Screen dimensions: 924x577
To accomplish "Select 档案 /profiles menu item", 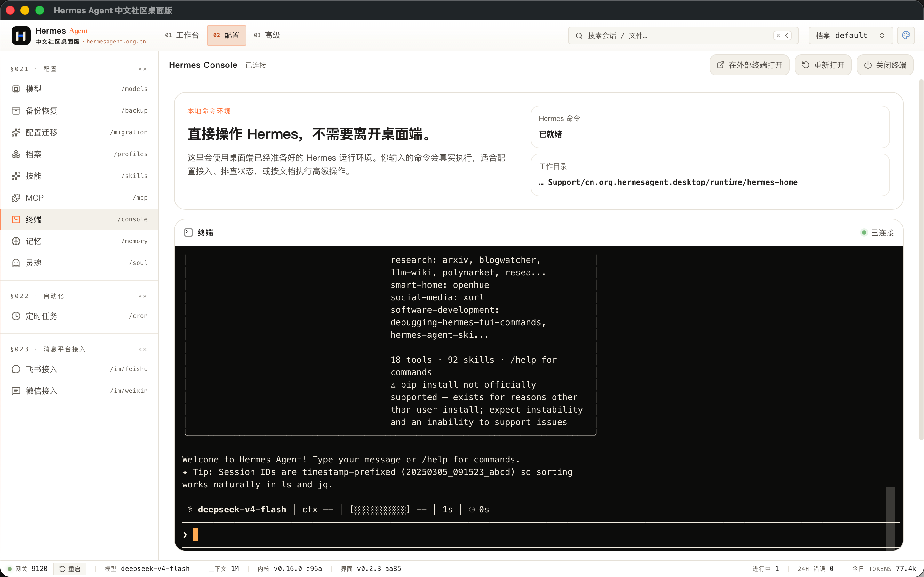I will 79,154.
